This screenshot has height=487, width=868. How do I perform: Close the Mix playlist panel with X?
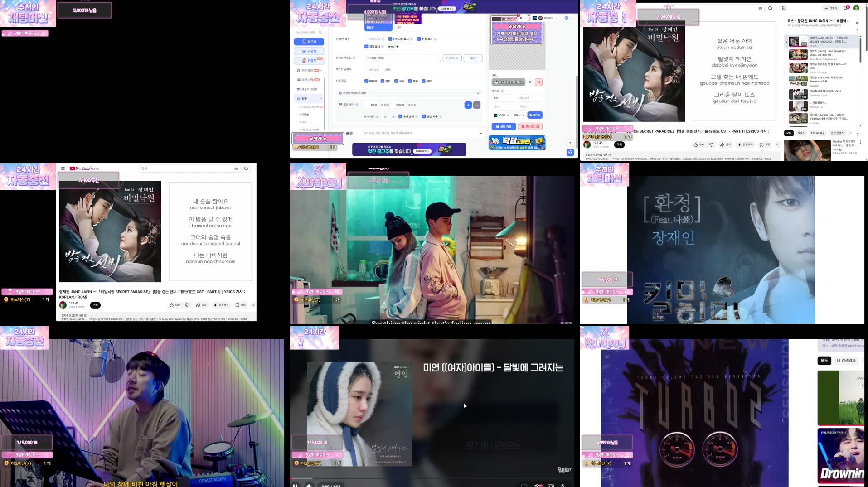tap(857, 23)
